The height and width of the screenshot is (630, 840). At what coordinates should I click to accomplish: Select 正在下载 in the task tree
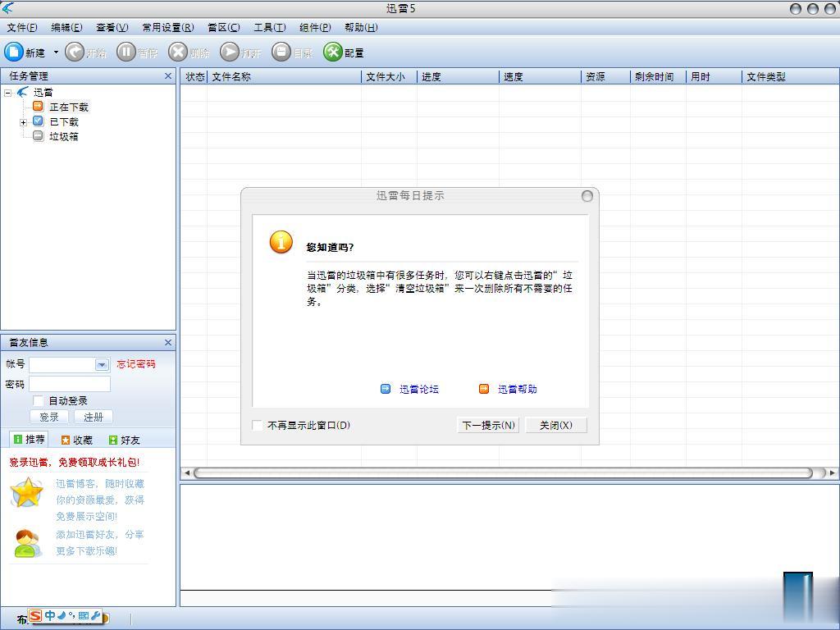click(x=69, y=107)
